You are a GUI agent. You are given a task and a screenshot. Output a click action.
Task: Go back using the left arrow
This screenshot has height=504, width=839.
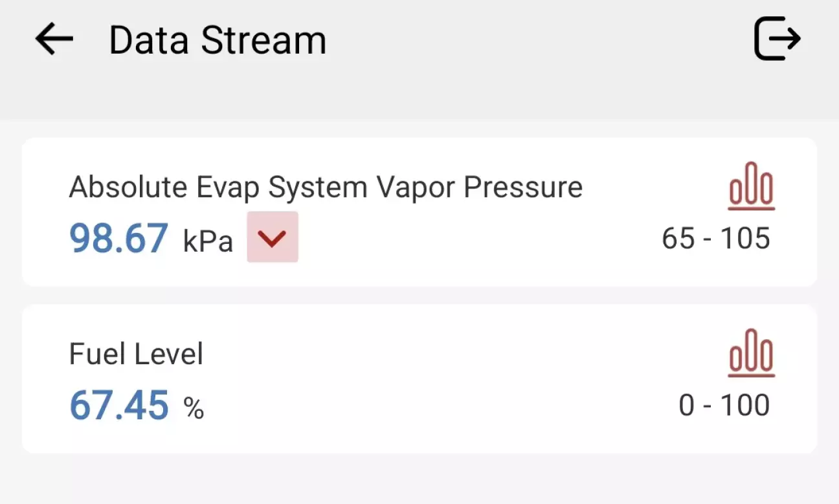click(54, 39)
